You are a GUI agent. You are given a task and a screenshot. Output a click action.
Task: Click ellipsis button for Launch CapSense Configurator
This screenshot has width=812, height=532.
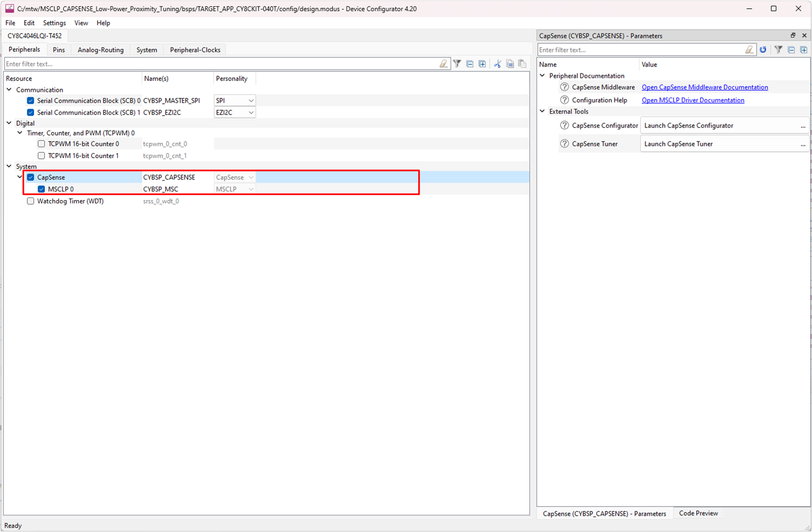pyautogui.click(x=803, y=126)
